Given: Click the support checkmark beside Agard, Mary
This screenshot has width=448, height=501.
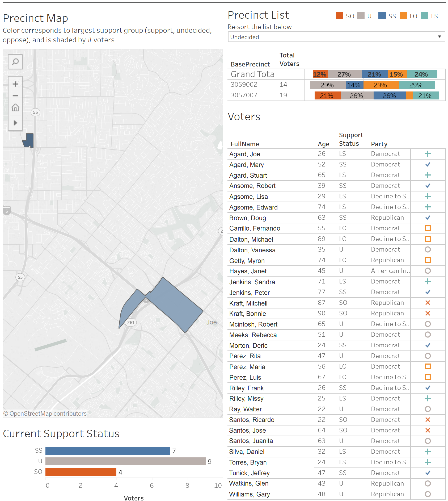Looking at the screenshot, I should pos(428,164).
